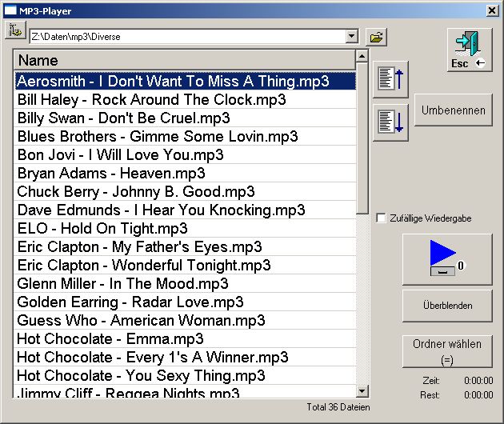This screenshot has height=424, width=504.
Task: Click the Zeit elapsed time value
Action: coord(478,380)
